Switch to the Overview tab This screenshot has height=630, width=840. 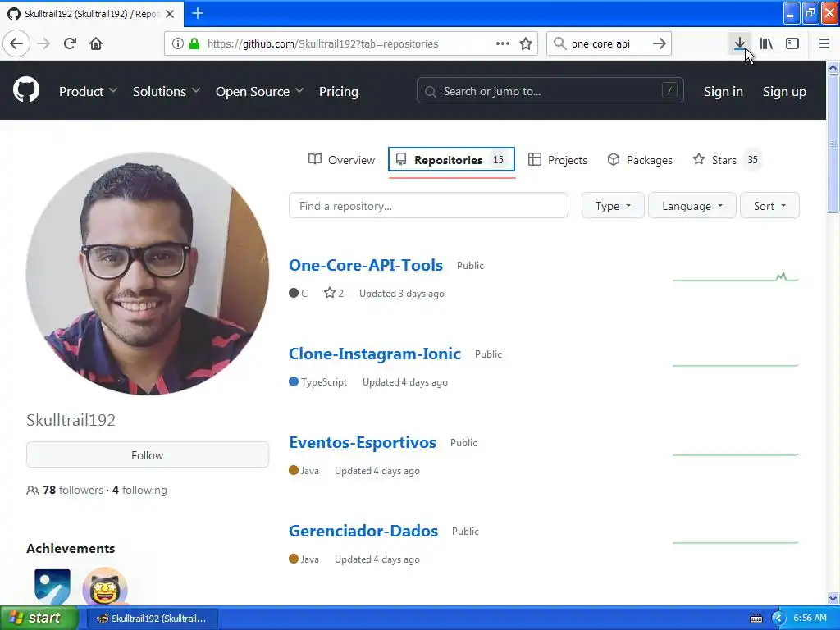pyautogui.click(x=341, y=160)
